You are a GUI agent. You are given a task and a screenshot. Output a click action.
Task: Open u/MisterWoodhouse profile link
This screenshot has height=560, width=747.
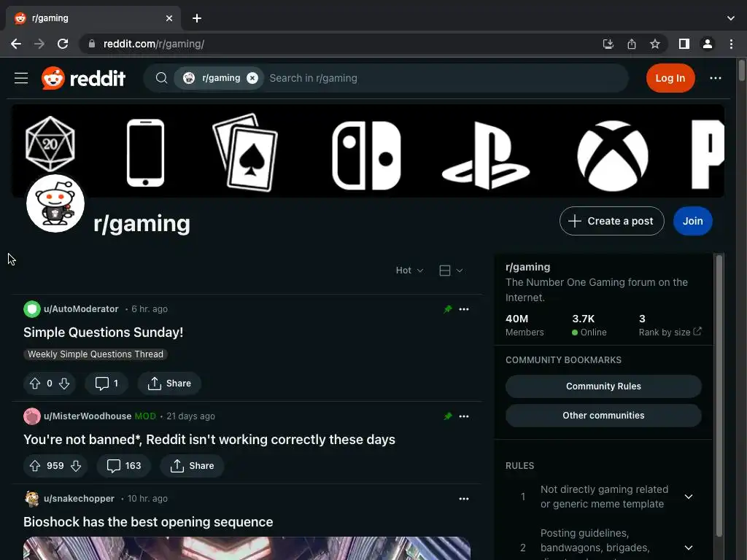pyautogui.click(x=88, y=416)
